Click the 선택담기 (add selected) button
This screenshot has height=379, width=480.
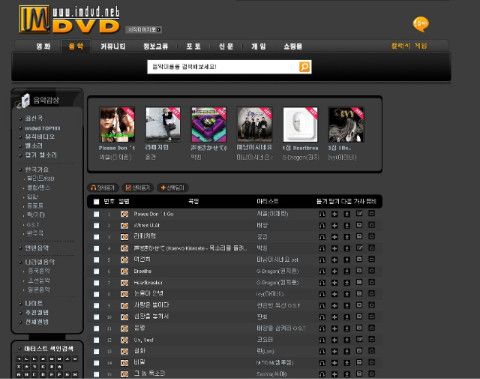(x=172, y=188)
